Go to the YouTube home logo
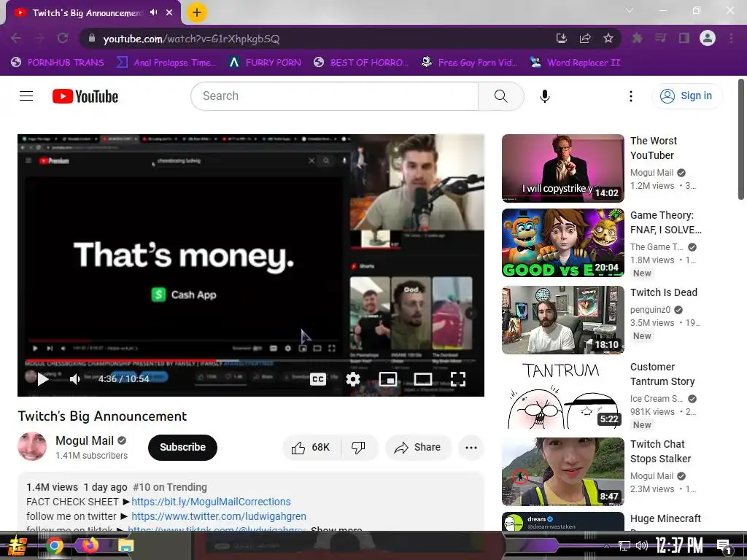Viewport: 747px width, 560px height. 85,96
